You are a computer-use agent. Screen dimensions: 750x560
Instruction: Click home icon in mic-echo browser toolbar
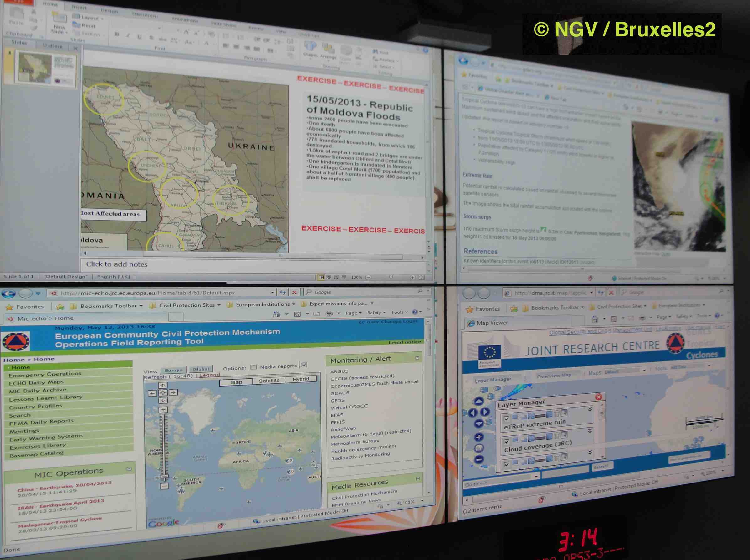[x=277, y=314]
